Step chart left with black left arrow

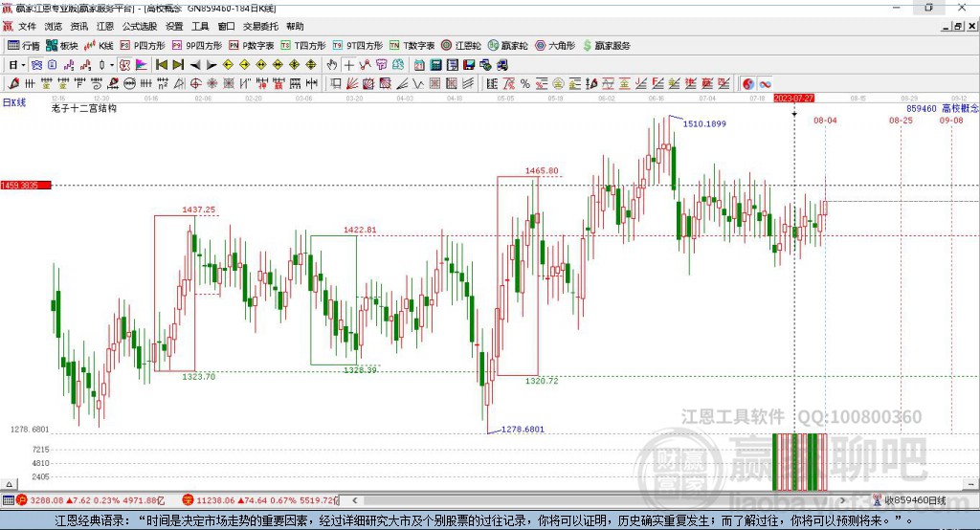(x=195, y=65)
